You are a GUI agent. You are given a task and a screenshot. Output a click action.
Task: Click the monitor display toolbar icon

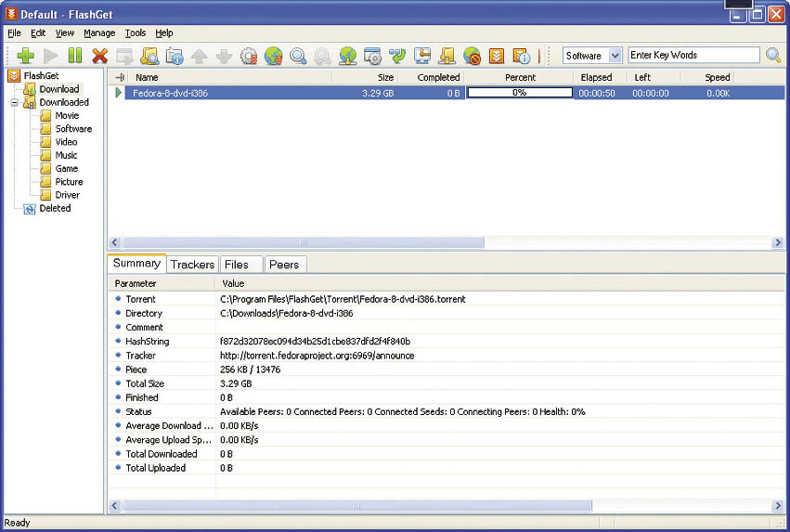(422, 56)
